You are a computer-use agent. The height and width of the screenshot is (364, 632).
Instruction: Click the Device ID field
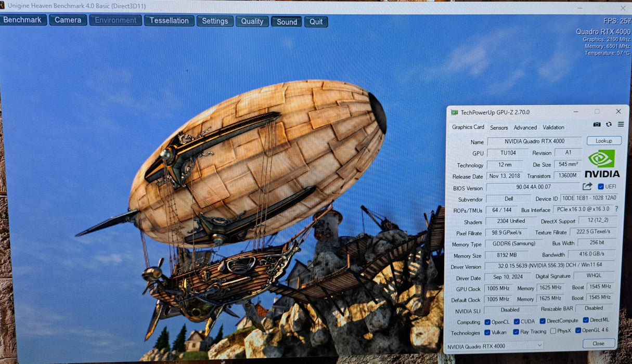pyautogui.click(x=588, y=198)
